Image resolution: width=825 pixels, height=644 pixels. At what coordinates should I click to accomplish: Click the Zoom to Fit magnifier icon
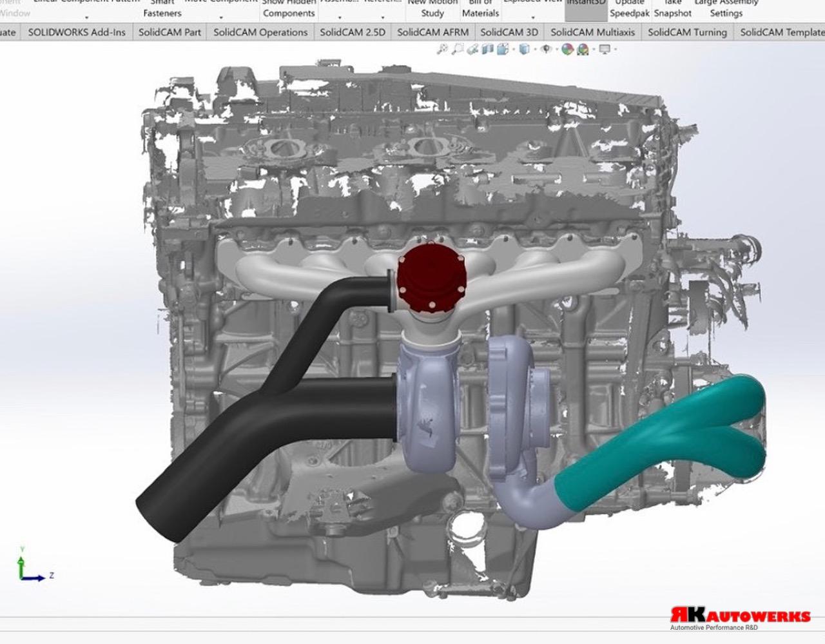click(x=442, y=49)
